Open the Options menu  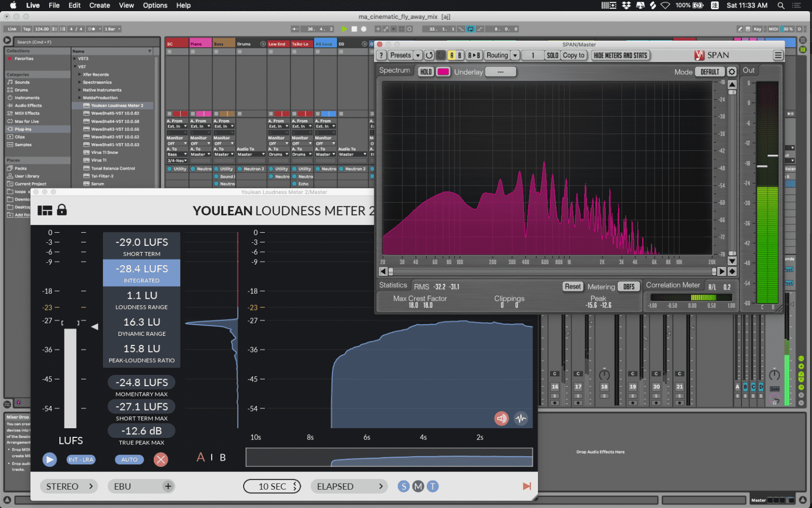pos(155,6)
